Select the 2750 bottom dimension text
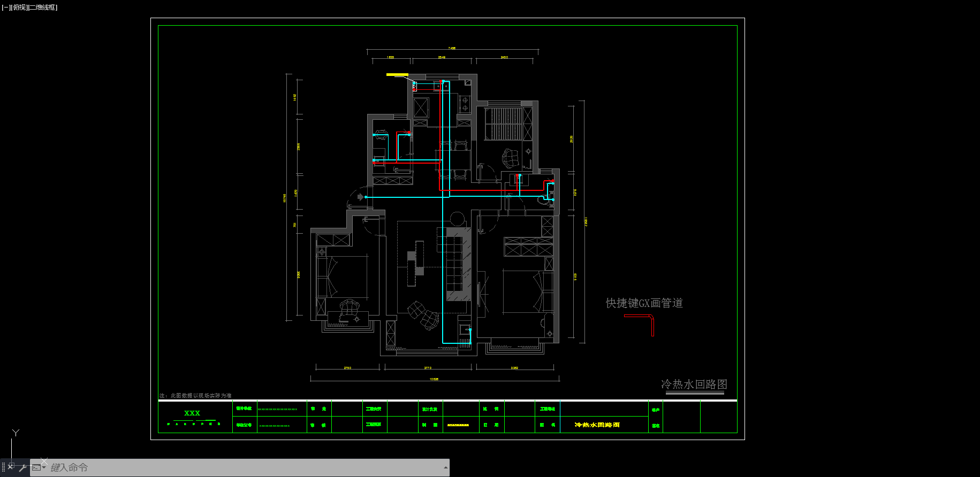980x477 pixels. click(347, 368)
